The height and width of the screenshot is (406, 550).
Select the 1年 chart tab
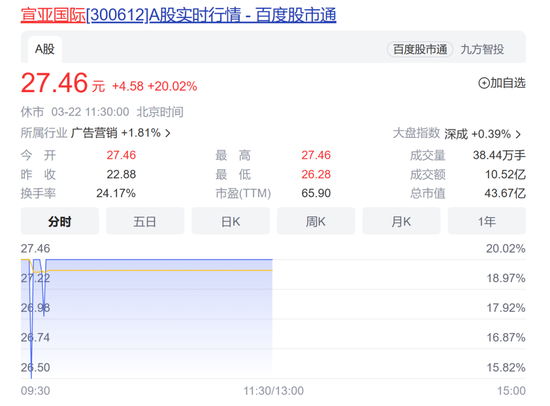tap(487, 221)
